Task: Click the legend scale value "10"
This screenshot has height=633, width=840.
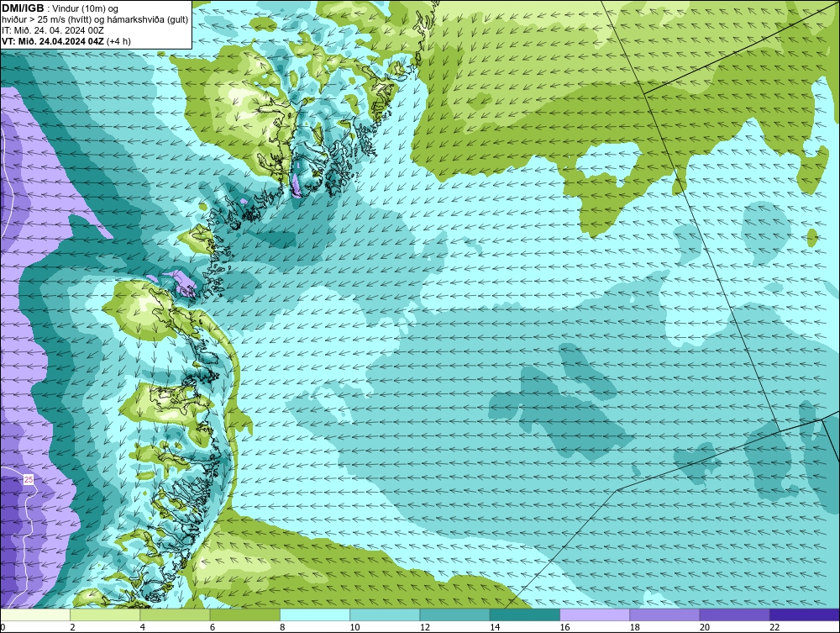Action: pos(354,628)
